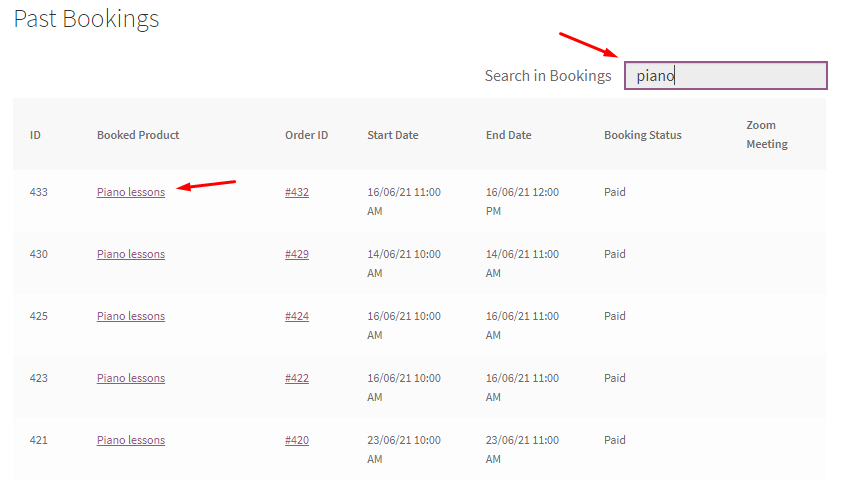This screenshot has width=845, height=482.
Task: Select booking ID 423 cell
Action: (39, 378)
